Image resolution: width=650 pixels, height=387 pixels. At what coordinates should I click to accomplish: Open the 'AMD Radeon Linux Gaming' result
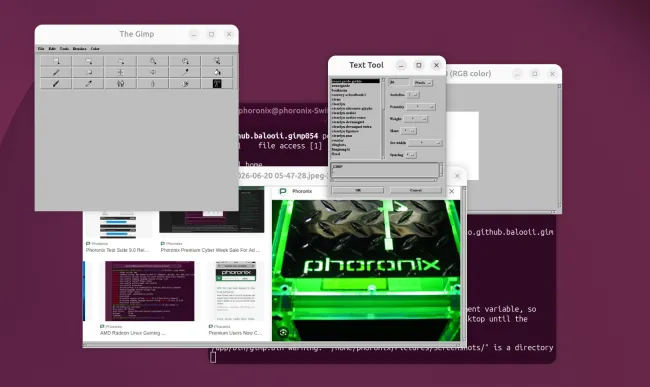click(x=133, y=333)
